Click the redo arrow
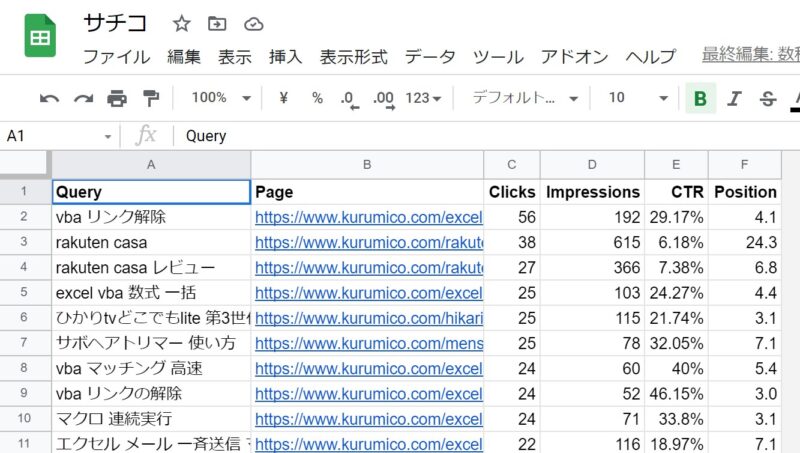Screen dimensions: 800x453 (x=83, y=98)
